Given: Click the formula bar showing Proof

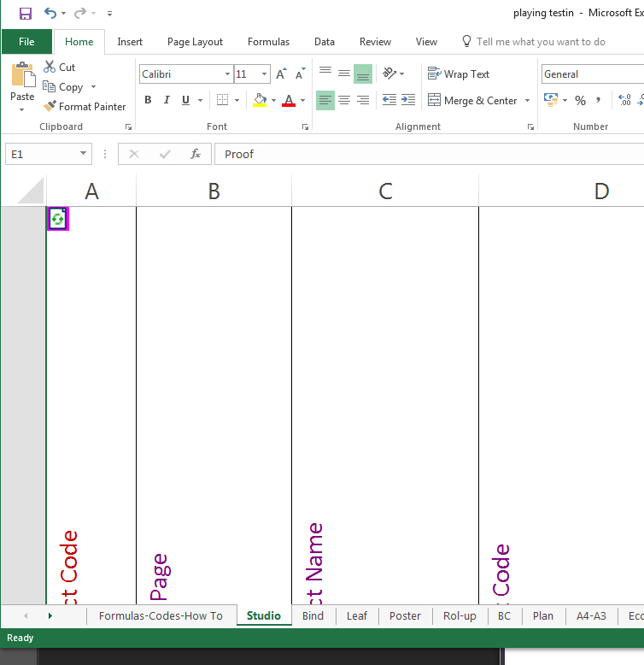Looking at the screenshot, I should tap(429, 154).
